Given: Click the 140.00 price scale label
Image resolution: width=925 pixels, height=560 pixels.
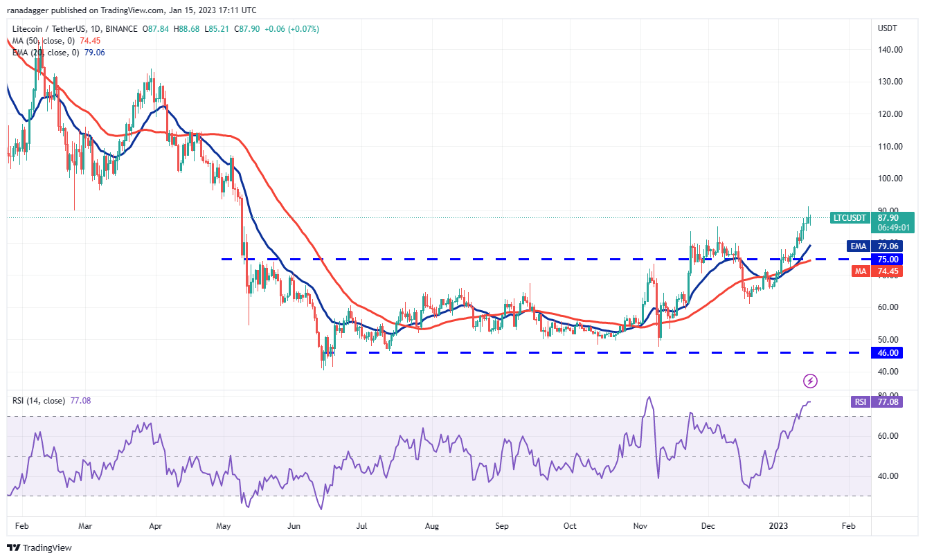Looking at the screenshot, I should 889,50.
